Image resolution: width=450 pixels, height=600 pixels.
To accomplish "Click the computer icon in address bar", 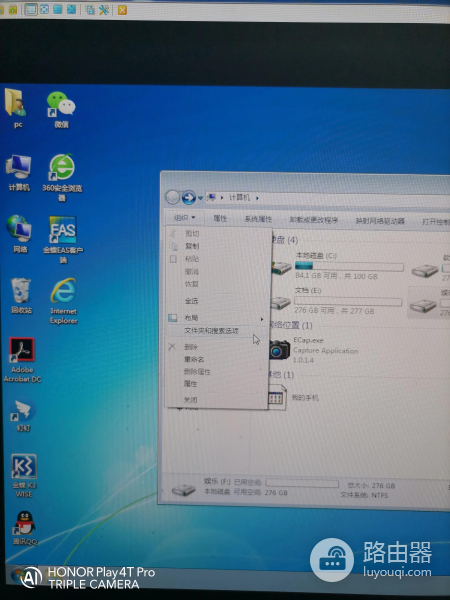I will (211, 197).
